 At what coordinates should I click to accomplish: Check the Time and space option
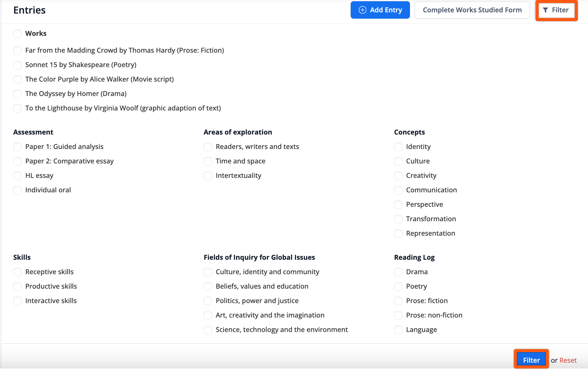tap(208, 161)
